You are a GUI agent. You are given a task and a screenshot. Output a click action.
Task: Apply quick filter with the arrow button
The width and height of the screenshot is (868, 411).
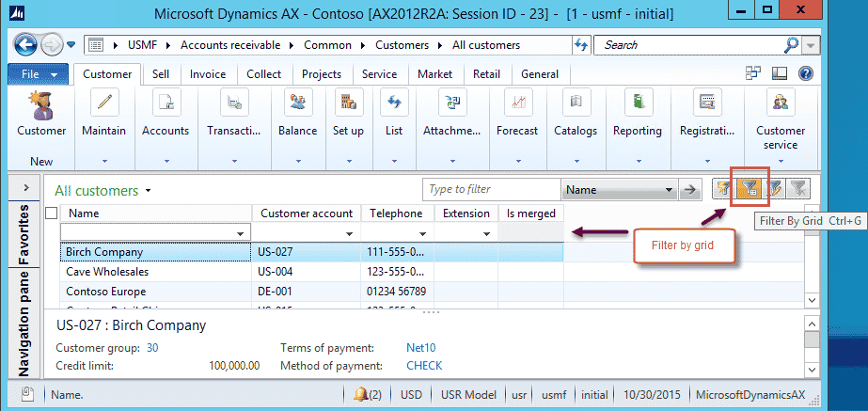click(x=688, y=189)
